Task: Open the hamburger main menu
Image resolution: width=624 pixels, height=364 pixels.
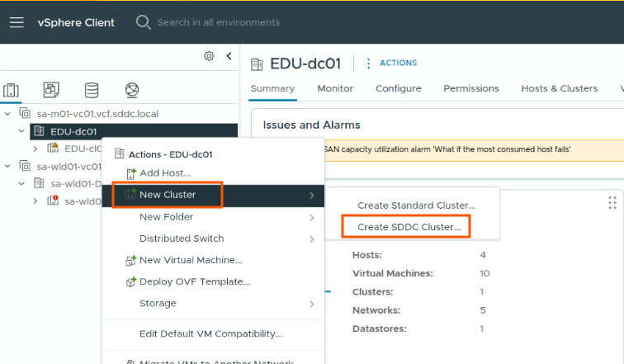Action: (17, 22)
